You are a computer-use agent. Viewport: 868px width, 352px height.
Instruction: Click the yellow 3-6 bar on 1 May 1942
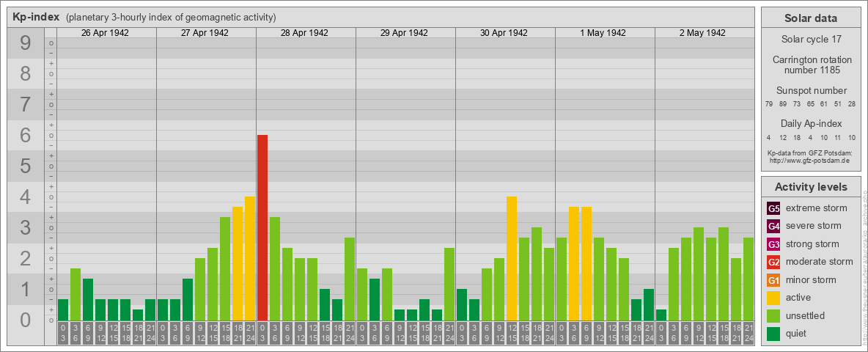point(574,263)
